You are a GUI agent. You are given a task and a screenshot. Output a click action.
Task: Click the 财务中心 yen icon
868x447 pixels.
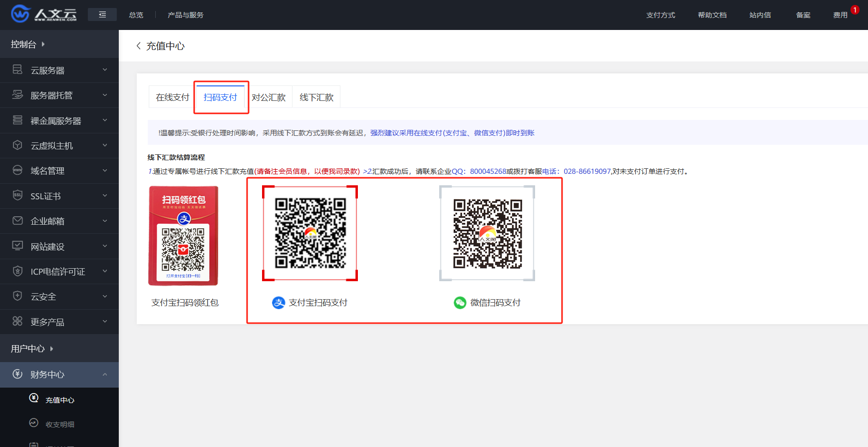tap(17, 374)
